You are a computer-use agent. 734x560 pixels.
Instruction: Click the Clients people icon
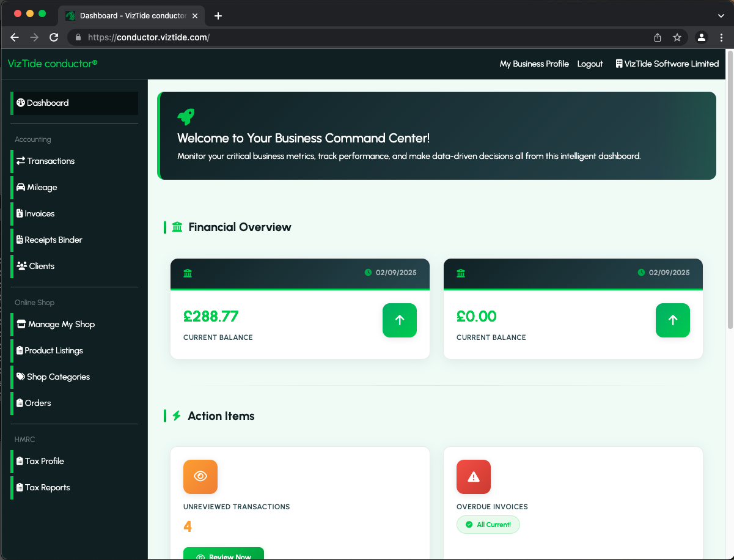pos(21,266)
